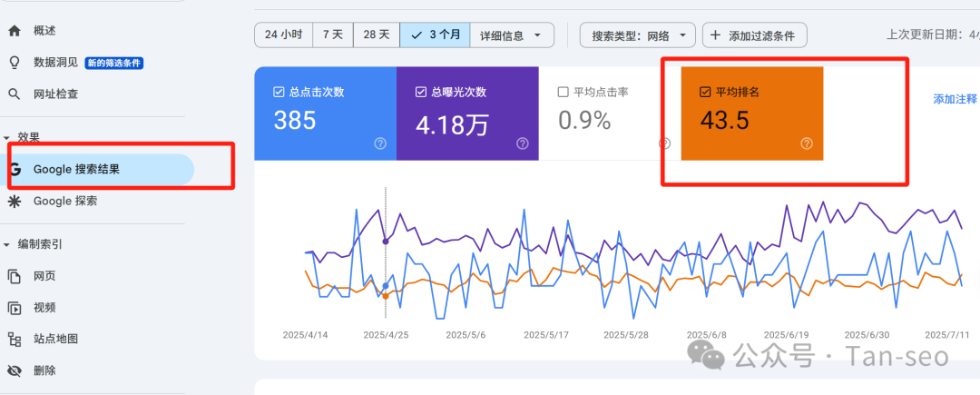This screenshot has height=395, width=980.
Task: Open the 搜索类型：网络 filter dropdown
Action: (x=638, y=35)
